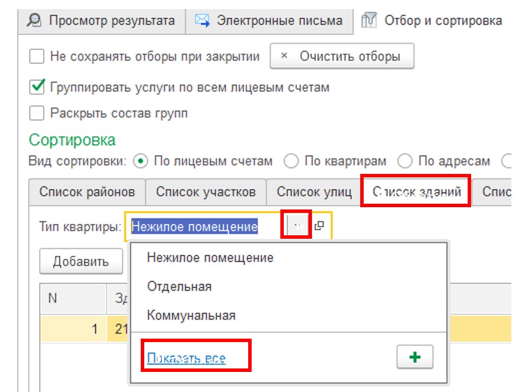Select По адресам sort radio button

[405, 161]
